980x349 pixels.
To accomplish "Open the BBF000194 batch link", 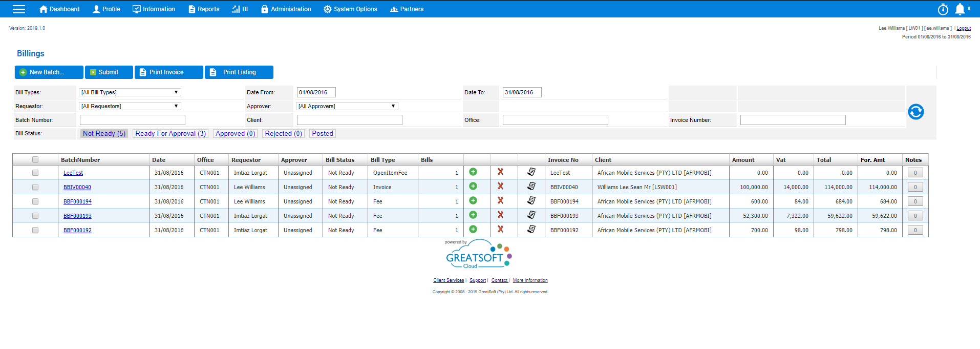I will 77,201.
